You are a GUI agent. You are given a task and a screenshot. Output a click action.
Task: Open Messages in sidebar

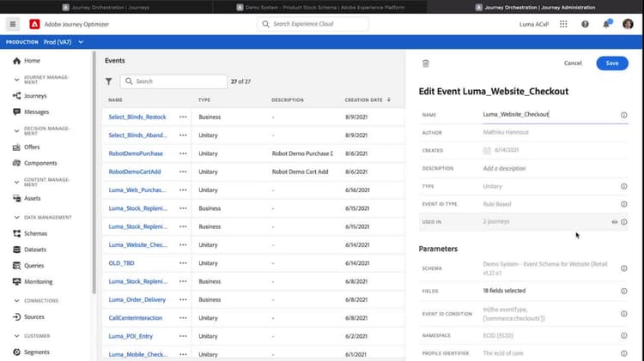pos(31,111)
